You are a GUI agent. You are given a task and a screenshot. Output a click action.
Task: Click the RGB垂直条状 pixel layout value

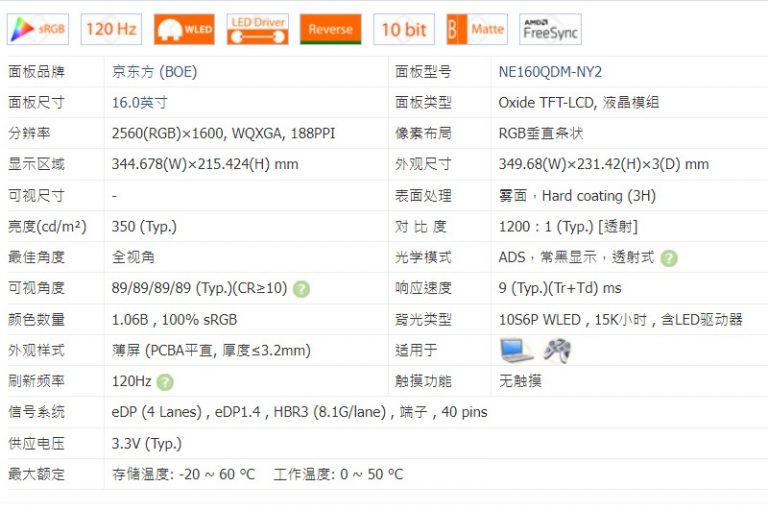[540, 133]
